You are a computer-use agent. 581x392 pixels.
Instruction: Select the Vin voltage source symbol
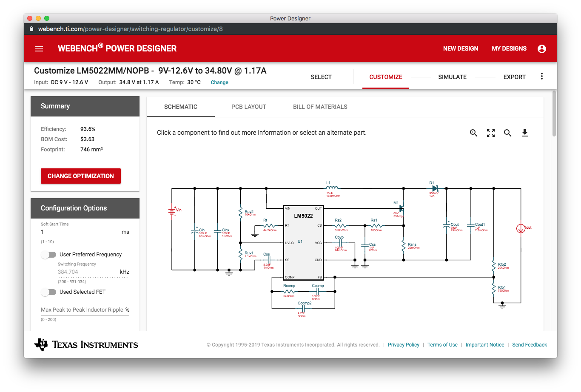pos(172,210)
